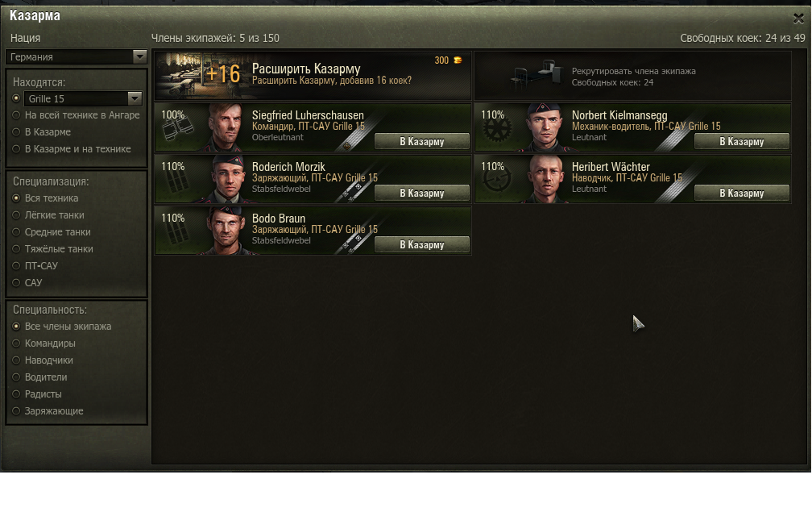Click the loader shells icon beside Roderich Morzik
This screenshot has height=508, width=812.
coord(176,182)
